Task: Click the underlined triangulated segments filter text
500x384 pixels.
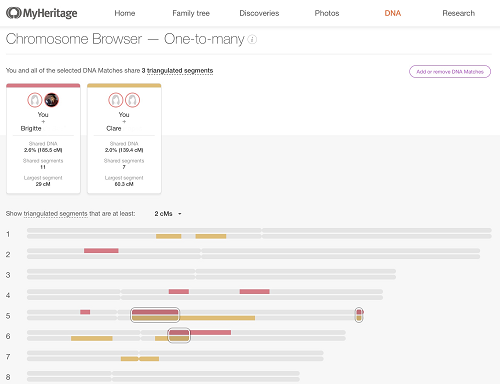Action: pyautogui.click(x=55, y=214)
